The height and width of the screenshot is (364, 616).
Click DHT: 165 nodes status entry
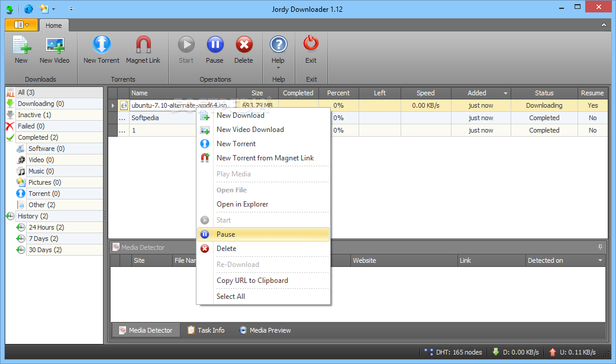tap(453, 352)
